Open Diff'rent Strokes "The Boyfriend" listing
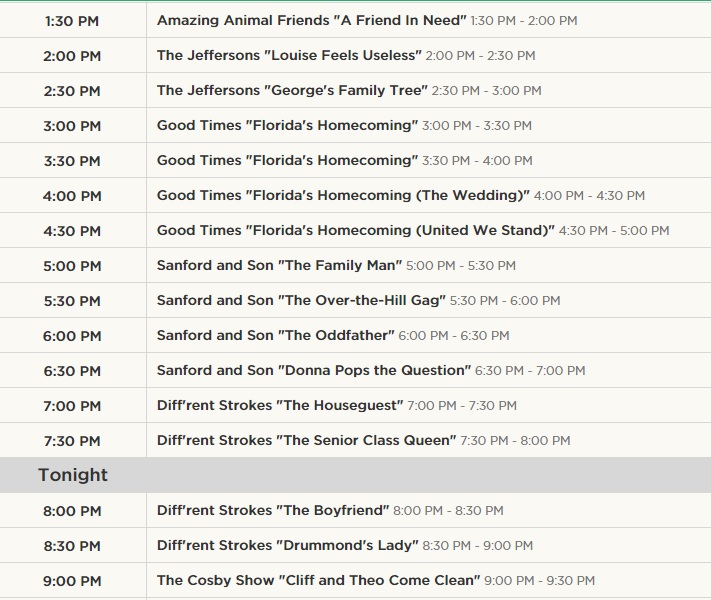Image resolution: width=711 pixels, height=600 pixels. click(272, 510)
